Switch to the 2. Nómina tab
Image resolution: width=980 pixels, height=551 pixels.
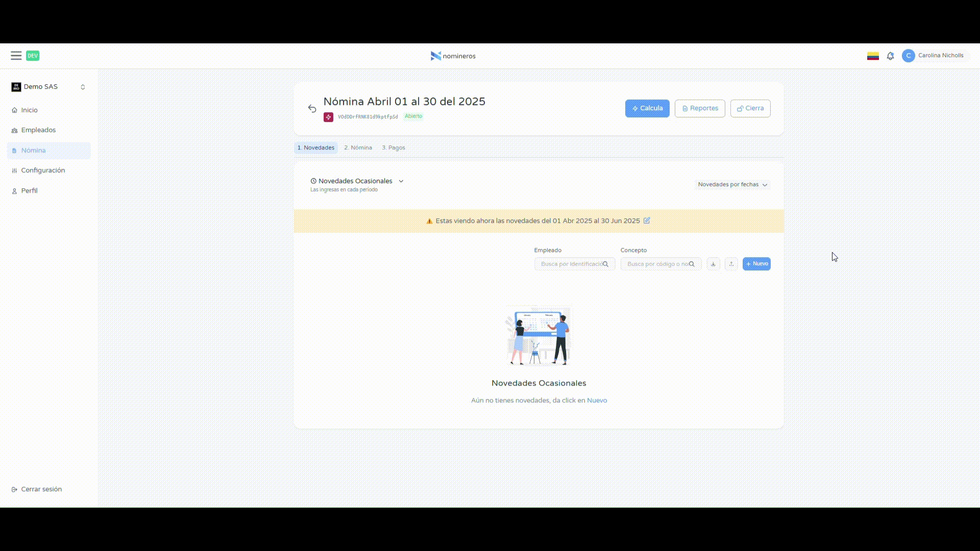coord(358,147)
